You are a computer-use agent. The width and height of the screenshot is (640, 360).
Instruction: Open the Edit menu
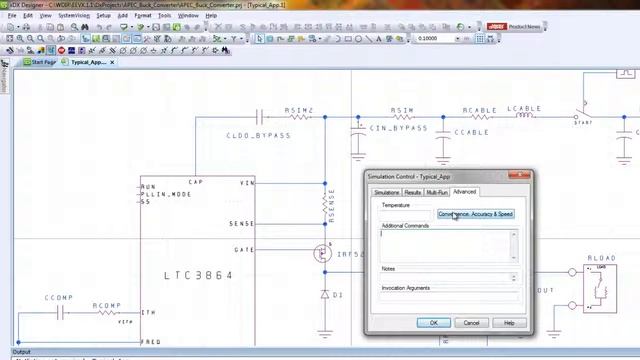[28, 16]
